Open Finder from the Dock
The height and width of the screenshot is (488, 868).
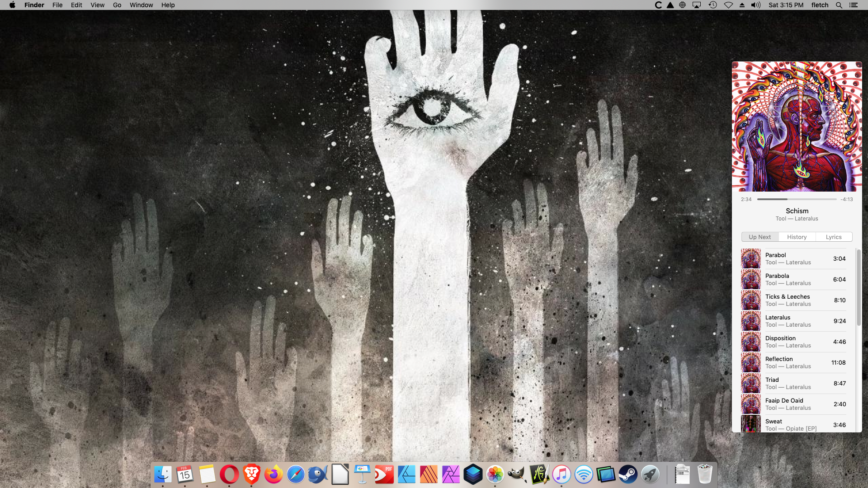[x=163, y=474]
